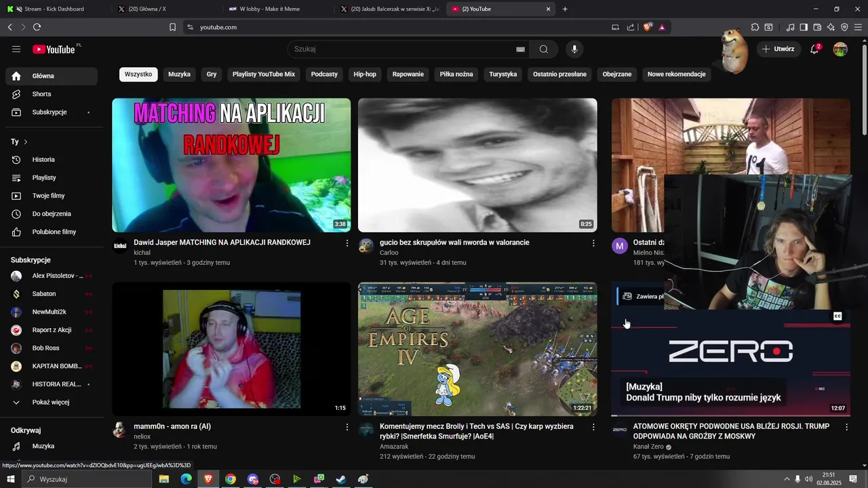Start a search using the magnifier button
The width and height of the screenshot is (868, 488).
[544, 49]
